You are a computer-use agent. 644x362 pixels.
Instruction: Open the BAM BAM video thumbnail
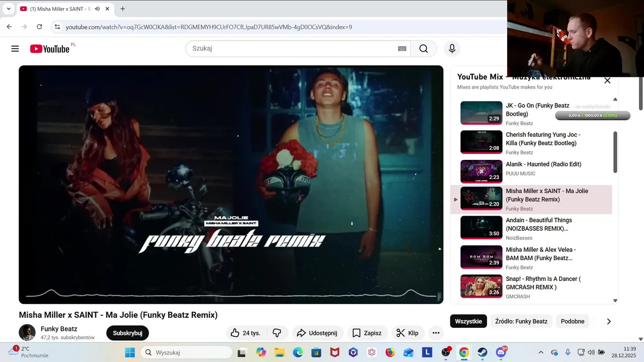tap(481, 257)
